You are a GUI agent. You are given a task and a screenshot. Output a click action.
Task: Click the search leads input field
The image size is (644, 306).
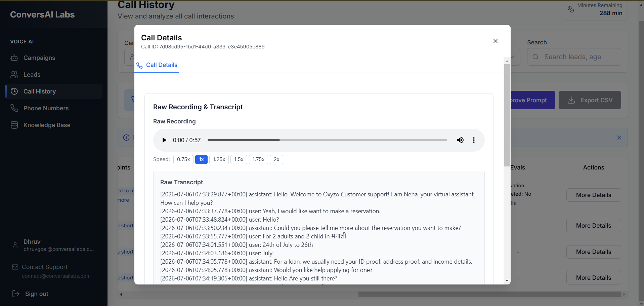click(574, 57)
